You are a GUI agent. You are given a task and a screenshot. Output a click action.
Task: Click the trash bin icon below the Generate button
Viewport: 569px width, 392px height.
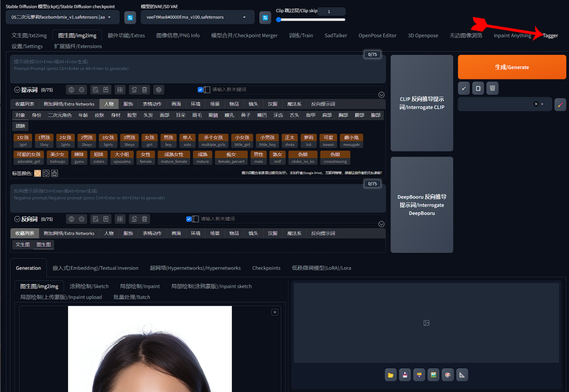click(x=492, y=88)
